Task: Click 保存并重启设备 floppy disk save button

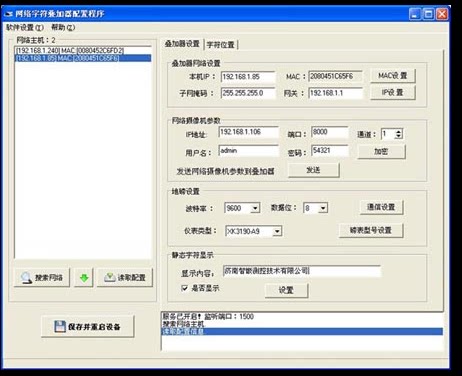Action: click(x=88, y=326)
